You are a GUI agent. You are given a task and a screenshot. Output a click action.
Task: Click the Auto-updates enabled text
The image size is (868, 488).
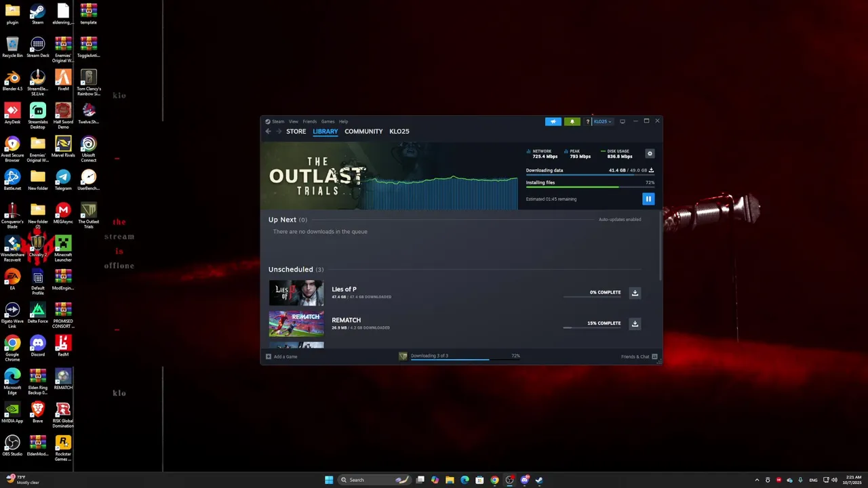click(619, 220)
